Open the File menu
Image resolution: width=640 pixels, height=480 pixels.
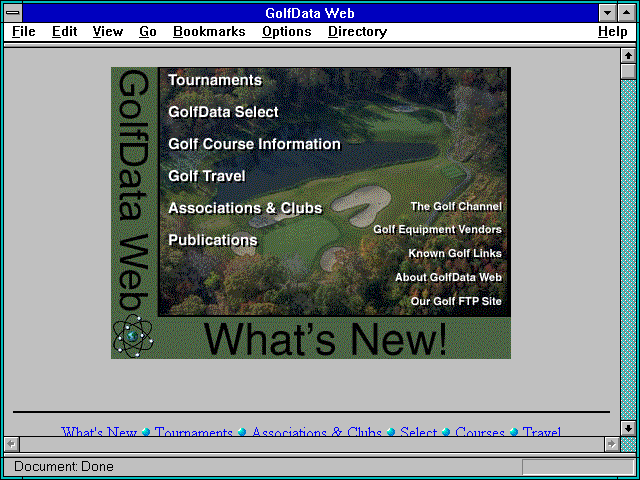[24, 32]
